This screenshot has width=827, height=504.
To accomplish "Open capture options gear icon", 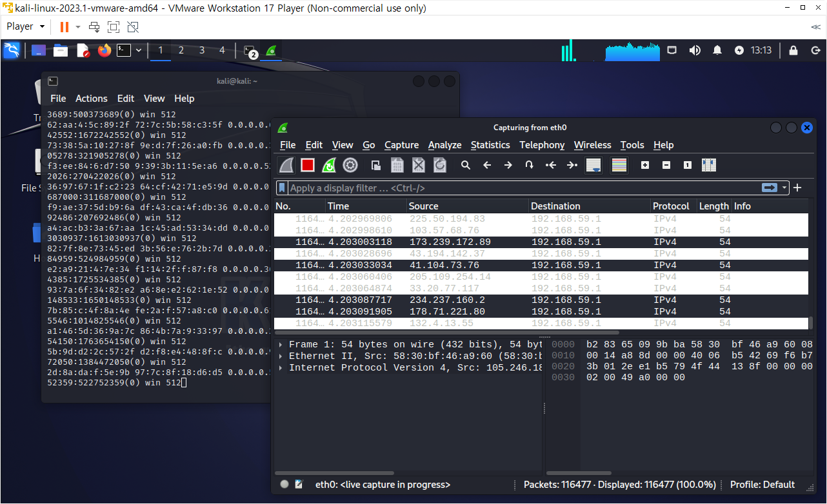I will tap(350, 165).
